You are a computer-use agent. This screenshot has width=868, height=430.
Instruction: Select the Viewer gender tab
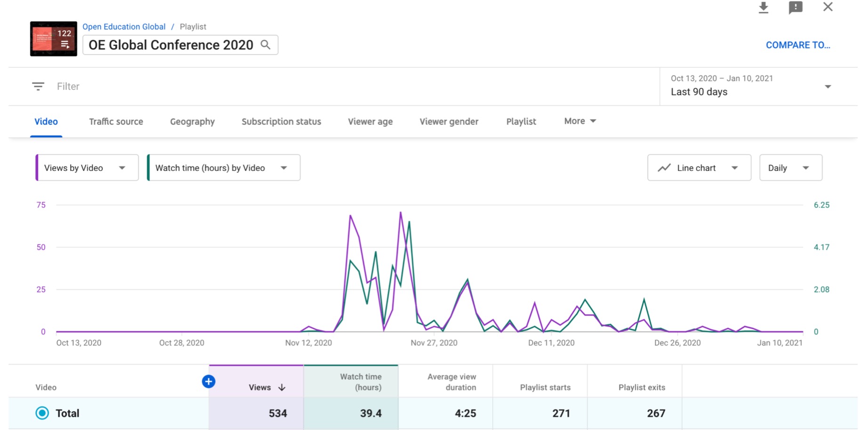point(449,121)
